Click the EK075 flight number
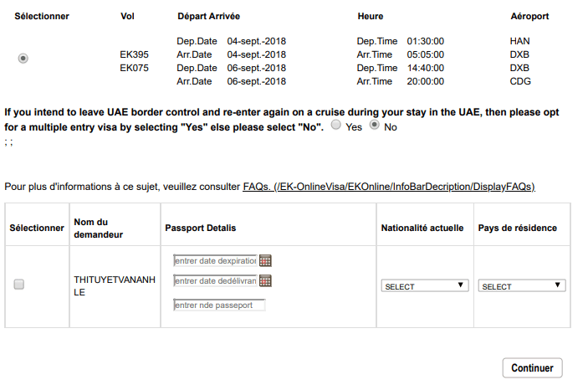 coord(135,68)
